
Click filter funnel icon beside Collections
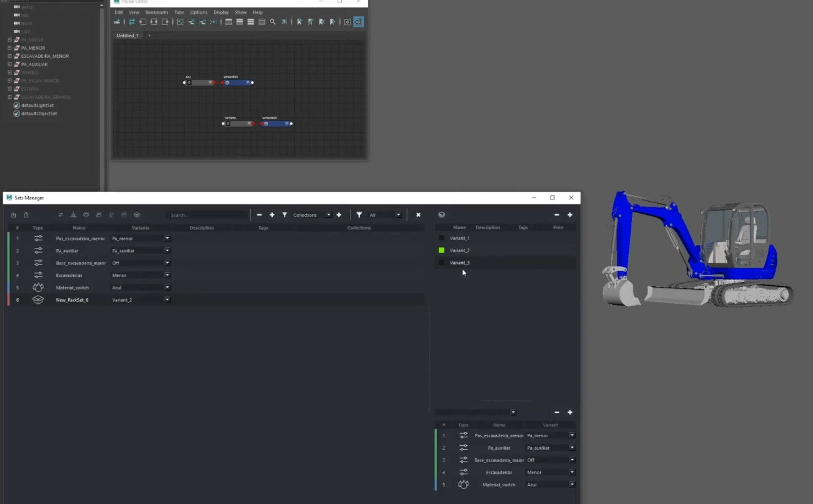pos(285,215)
